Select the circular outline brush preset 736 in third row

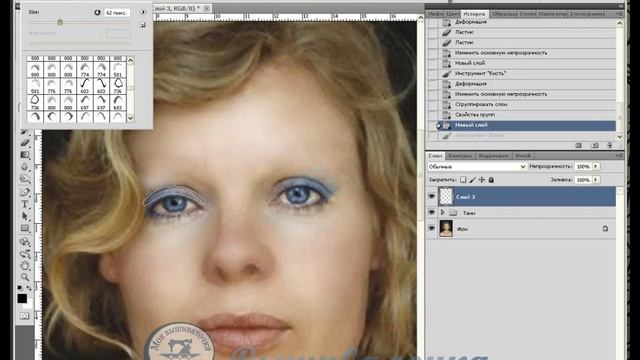click(35, 102)
